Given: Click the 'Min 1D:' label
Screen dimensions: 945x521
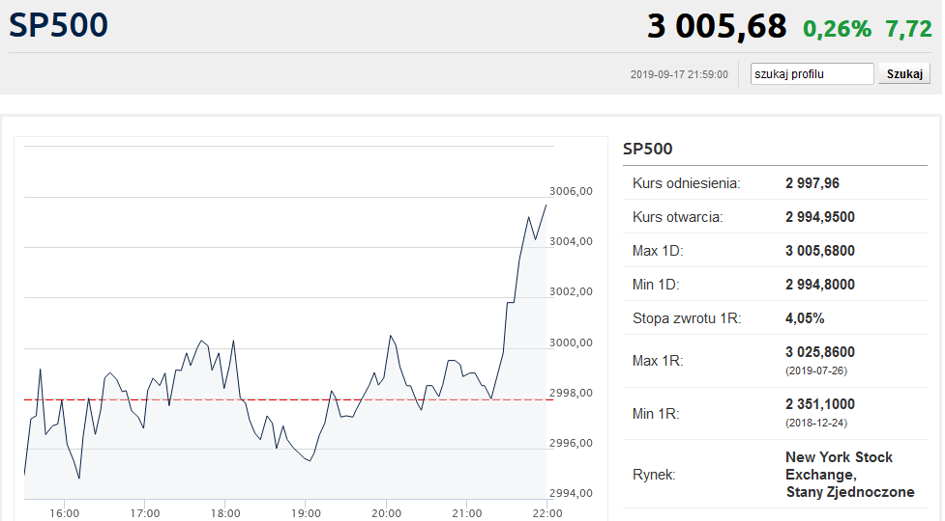Looking at the screenshot, I should 656,285.
